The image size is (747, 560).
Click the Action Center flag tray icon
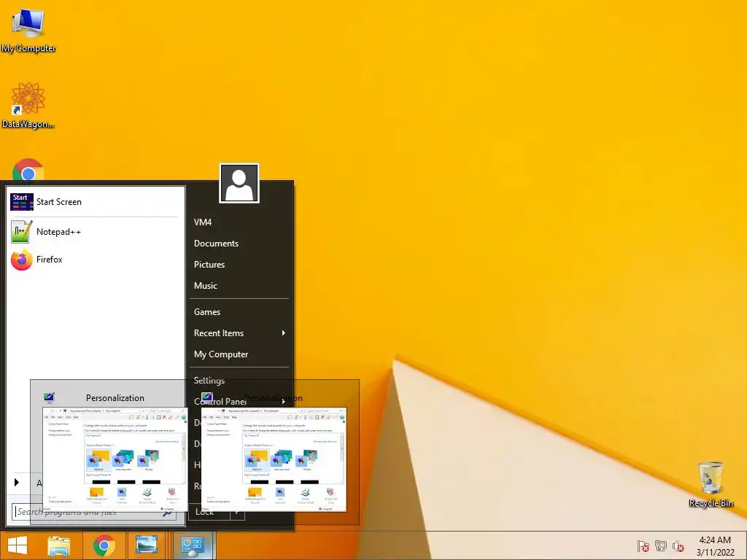pyautogui.click(x=643, y=546)
